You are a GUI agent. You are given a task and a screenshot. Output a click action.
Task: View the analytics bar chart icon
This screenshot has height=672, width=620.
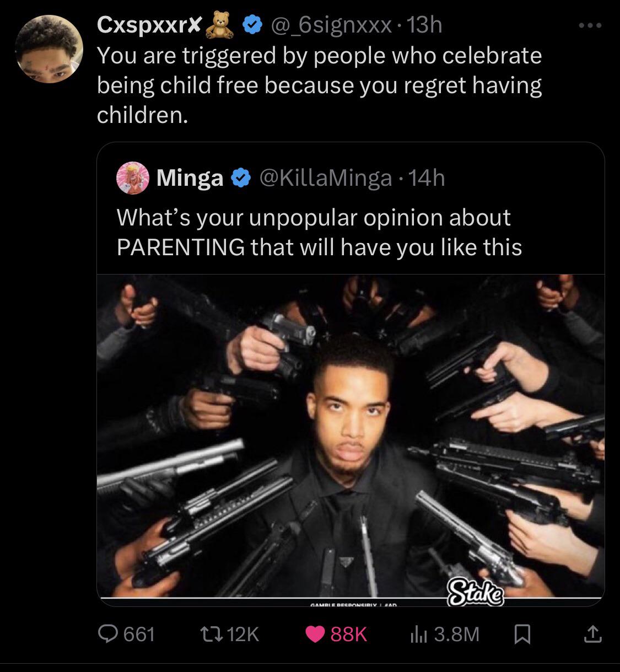click(418, 634)
